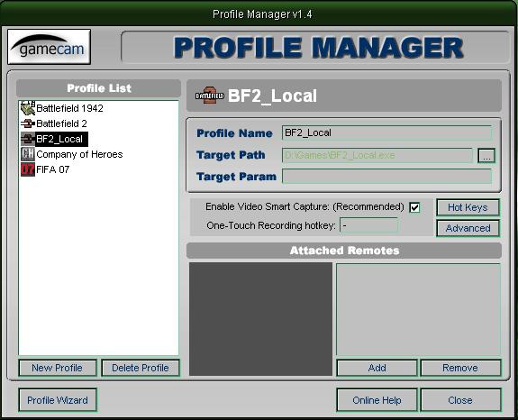Open Online Help
Image resolution: width=518 pixels, height=420 pixels.
[x=377, y=400]
